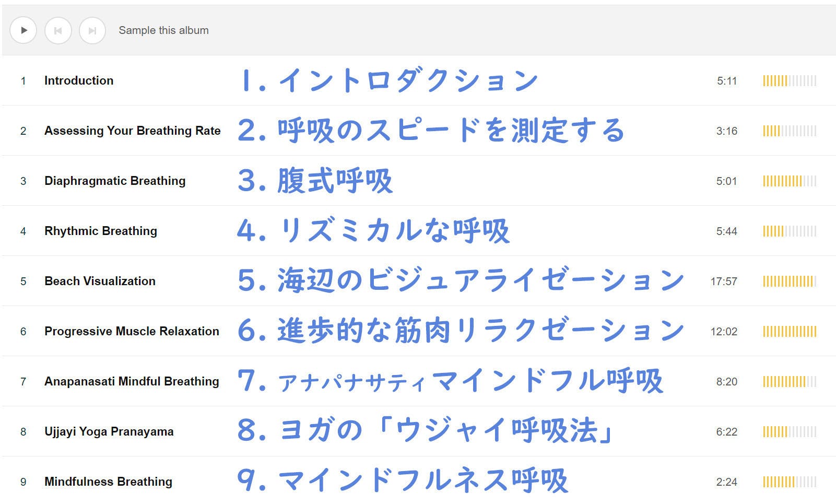Image resolution: width=836 pixels, height=504 pixels.
Task: Click the 5:11 duration of Introduction
Action: 727,81
